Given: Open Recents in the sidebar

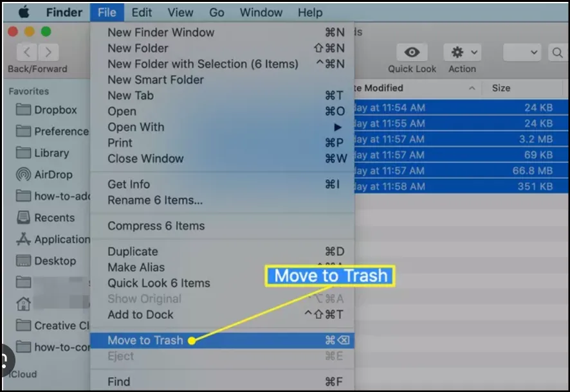Looking at the screenshot, I should [55, 217].
